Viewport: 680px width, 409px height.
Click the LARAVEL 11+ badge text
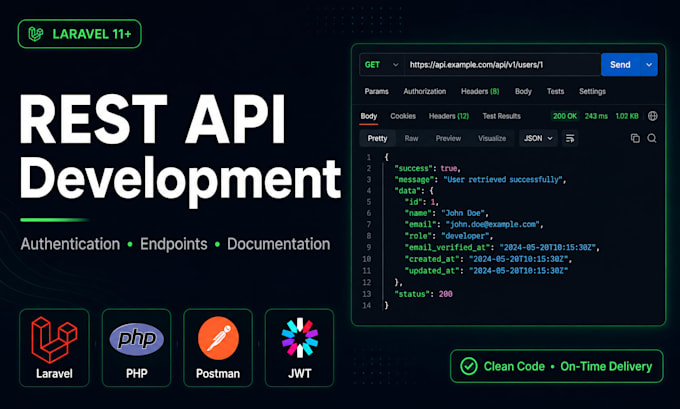(92, 34)
